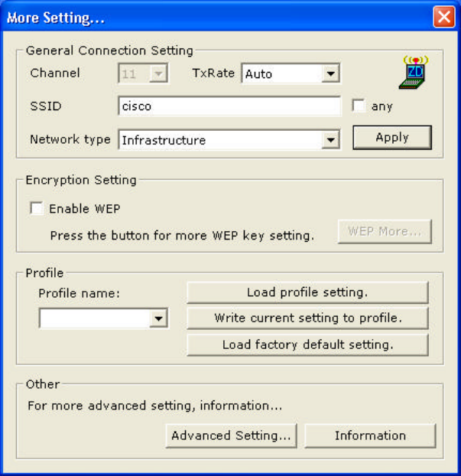Screen dimensions: 461x476
Task: Enable the WEP encryption checkbox
Action: 37,209
